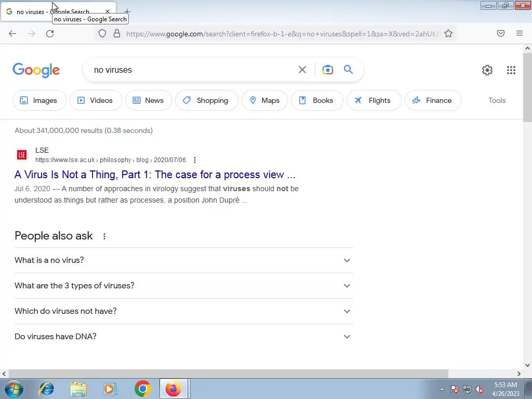Click the Firefox taskbar button

[174, 389]
